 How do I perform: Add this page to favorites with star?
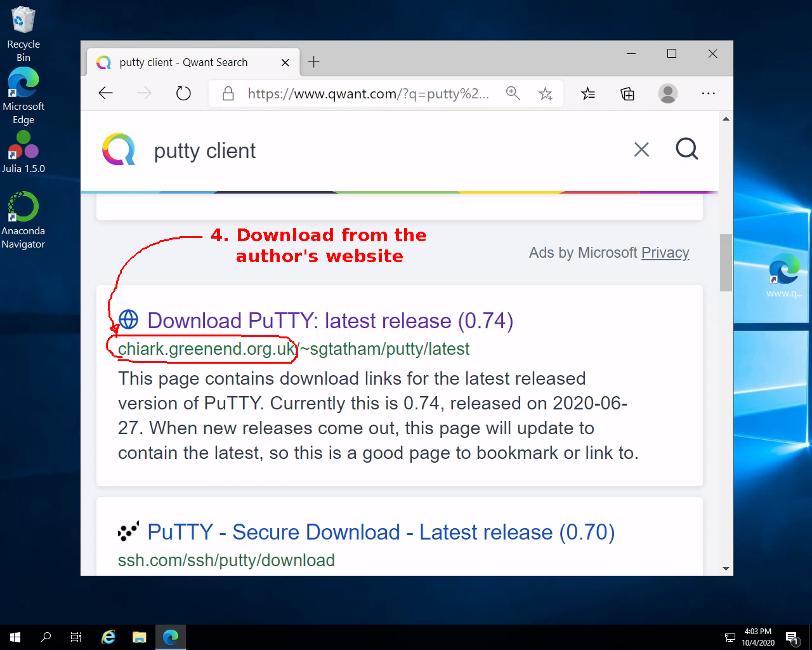point(546,94)
